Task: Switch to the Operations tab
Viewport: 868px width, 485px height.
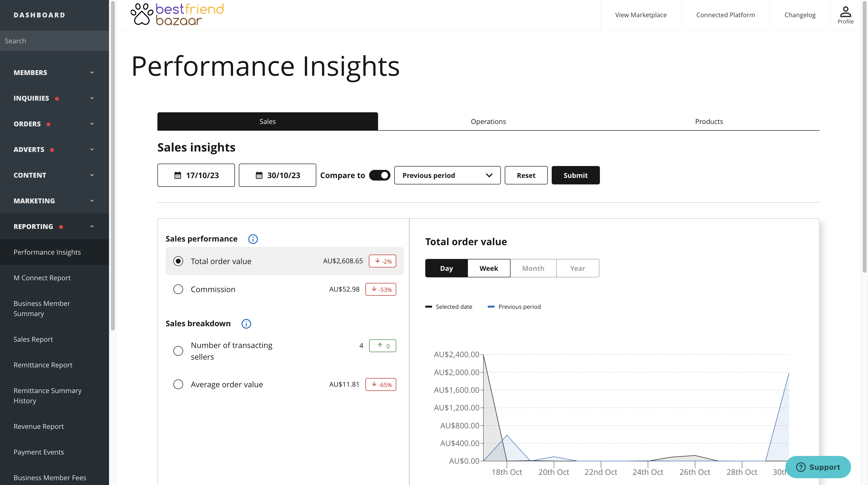Action: click(x=488, y=121)
